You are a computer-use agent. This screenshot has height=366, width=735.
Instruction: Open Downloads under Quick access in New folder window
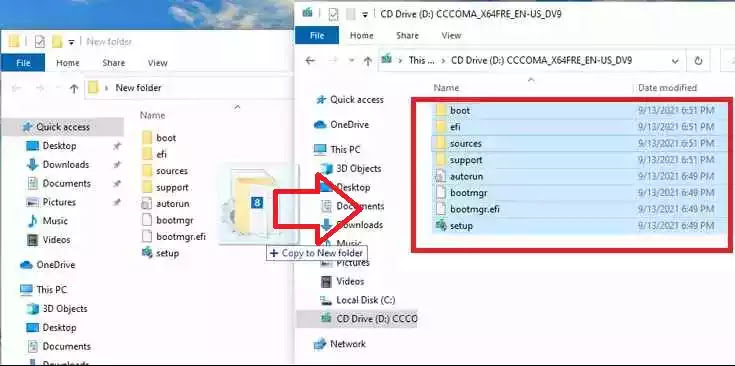tap(66, 164)
